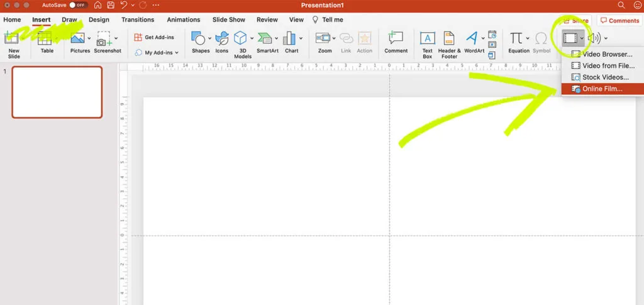Click the Date and Time calendar icon
Viewport: 644px width, 305px height.
pos(492,35)
